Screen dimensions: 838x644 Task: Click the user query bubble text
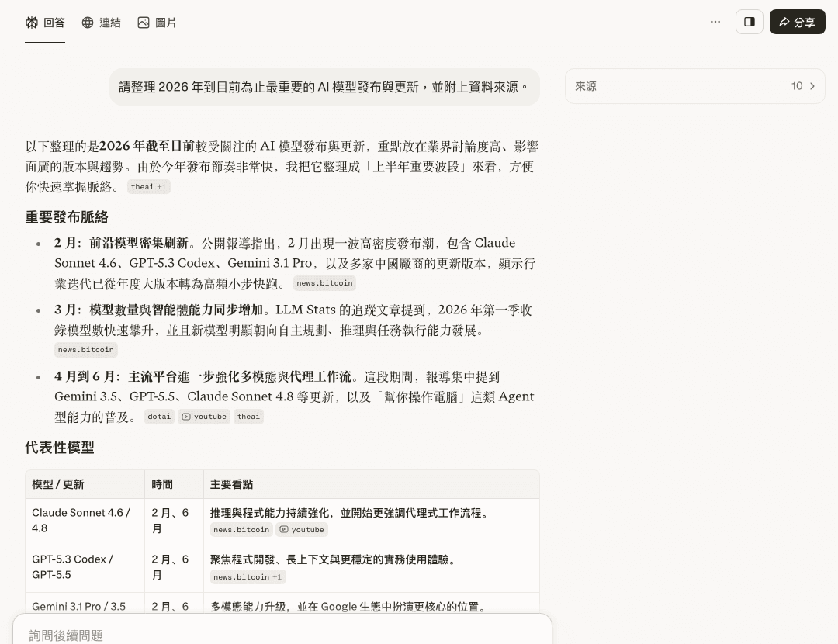click(324, 87)
